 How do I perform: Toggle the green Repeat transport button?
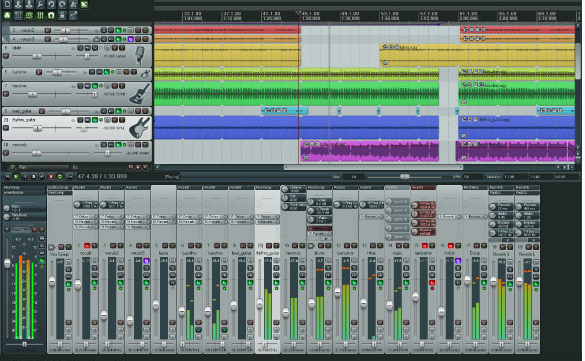tap(60, 176)
